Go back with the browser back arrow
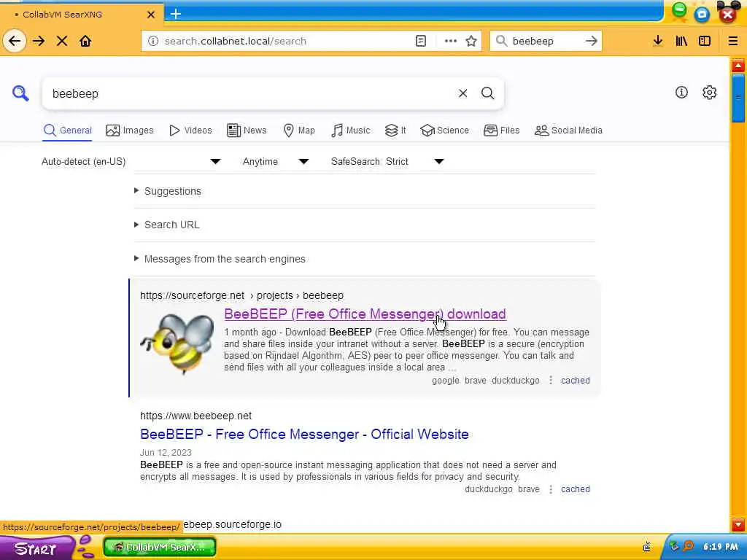This screenshot has width=747, height=560. 15,41
